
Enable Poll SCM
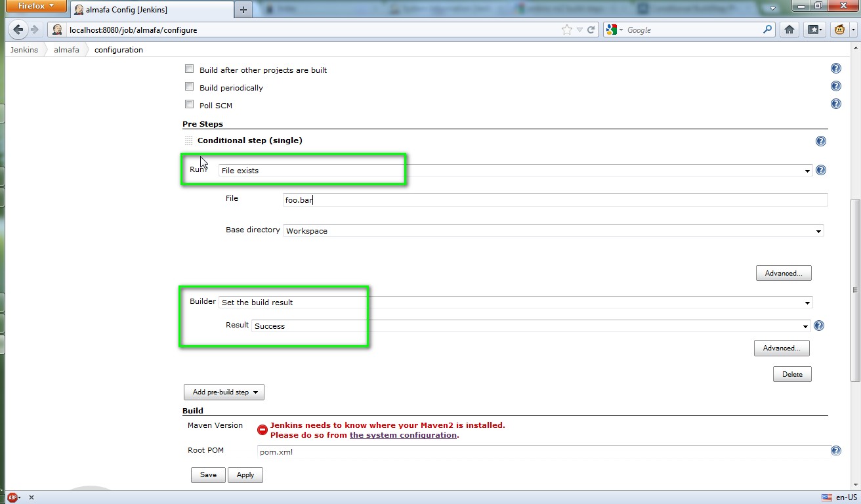pyautogui.click(x=189, y=104)
